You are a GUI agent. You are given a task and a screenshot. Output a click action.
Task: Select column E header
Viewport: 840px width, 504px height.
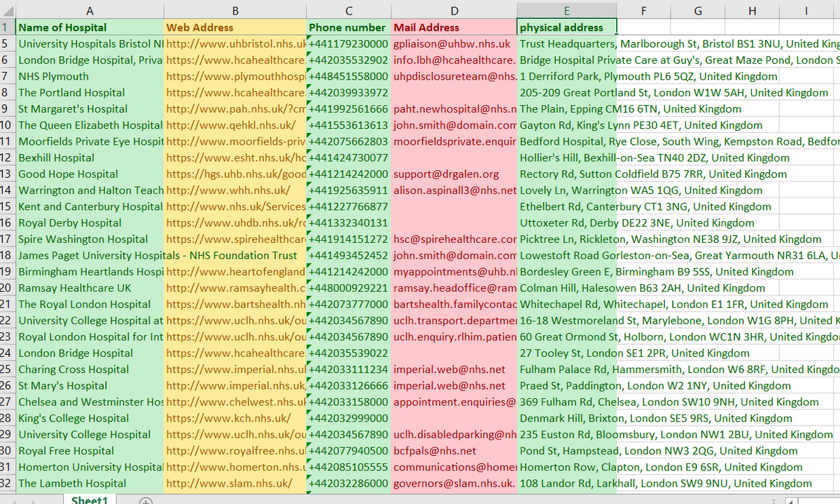click(x=567, y=10)
